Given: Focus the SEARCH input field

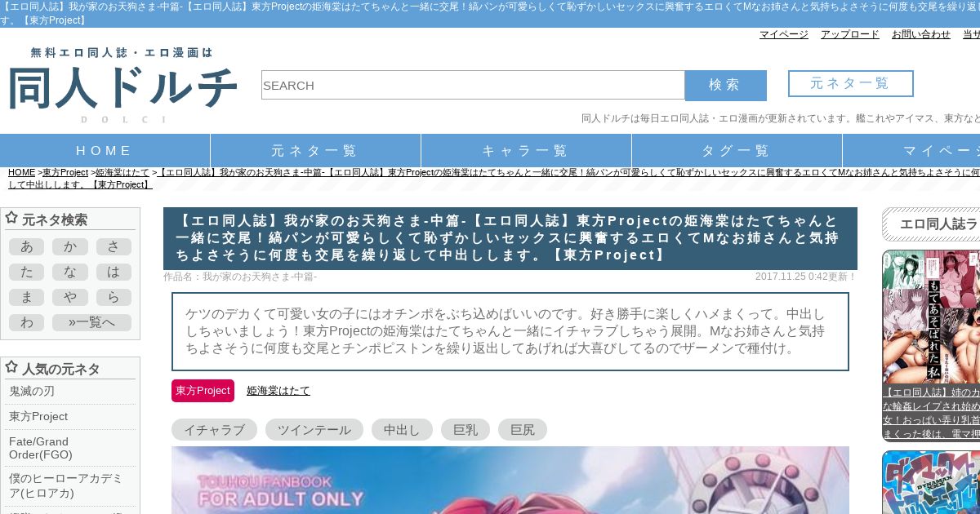Looking at the screenshot, I should 473,85.
